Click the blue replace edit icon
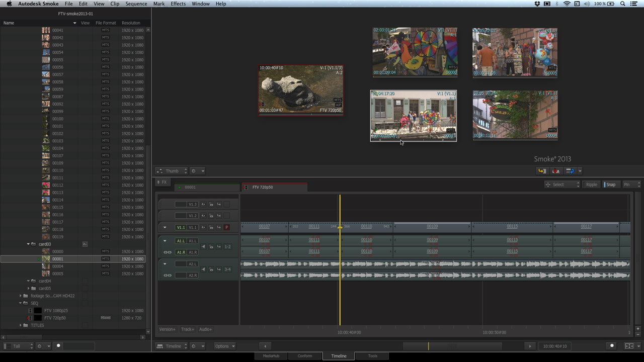This screenshot has height=362, width=644. 570,171
